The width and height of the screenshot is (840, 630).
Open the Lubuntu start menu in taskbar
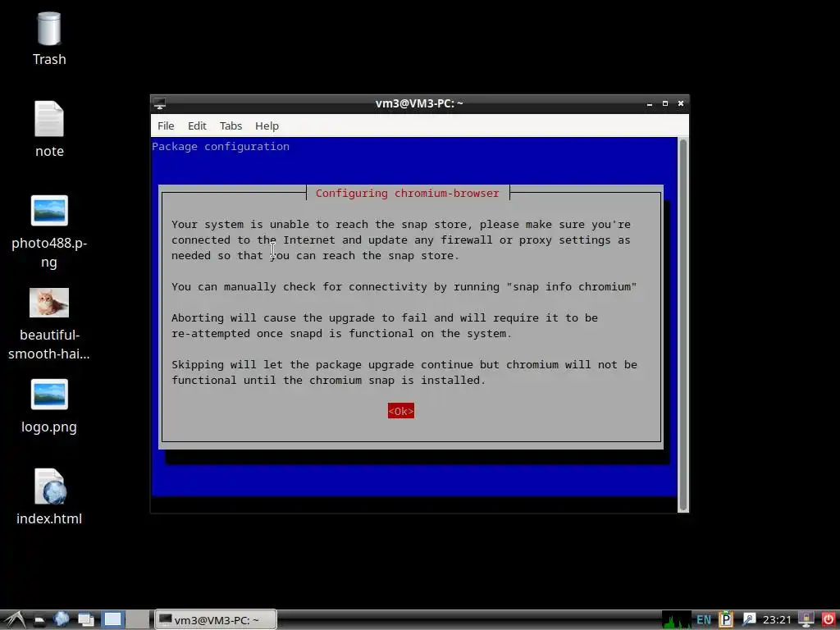point(15,620)
